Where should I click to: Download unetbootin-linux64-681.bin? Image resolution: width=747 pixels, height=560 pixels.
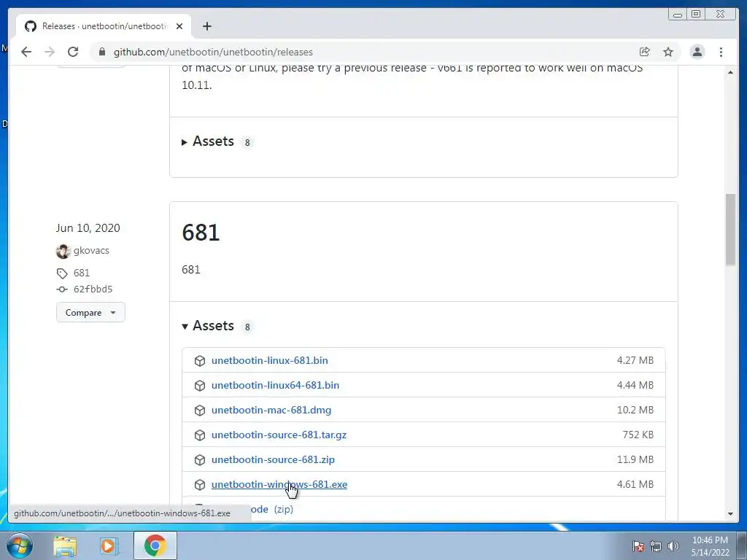point(275,385)
